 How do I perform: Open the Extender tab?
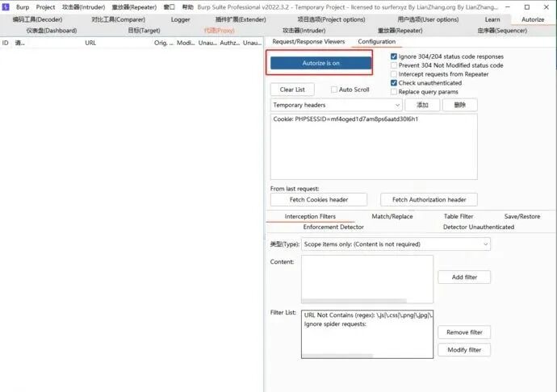(x=241, y=19)
